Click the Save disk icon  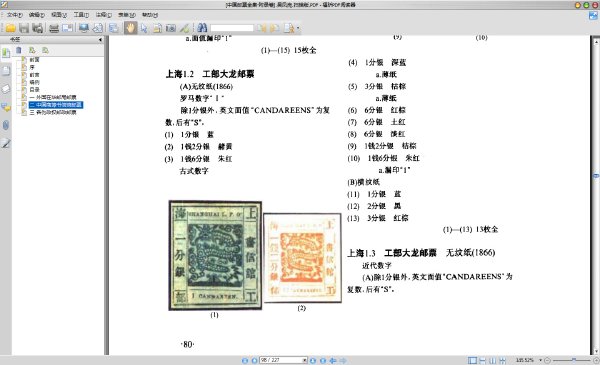24,28
